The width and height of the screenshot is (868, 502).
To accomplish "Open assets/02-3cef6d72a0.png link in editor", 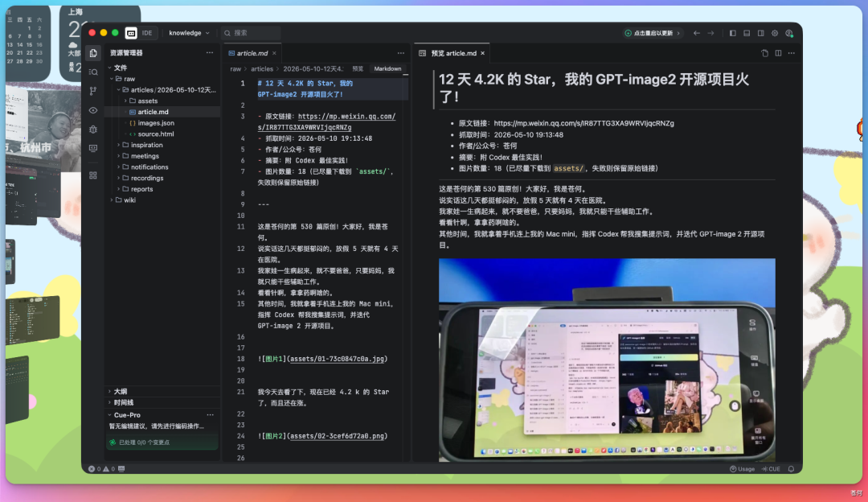I will [x=337, y=436].
